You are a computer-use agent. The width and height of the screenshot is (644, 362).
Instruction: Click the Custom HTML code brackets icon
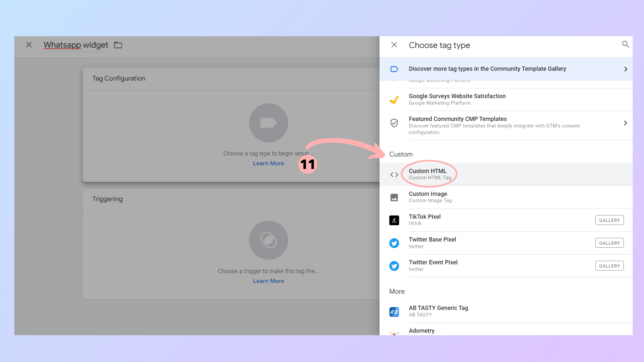tap(394, 175)
